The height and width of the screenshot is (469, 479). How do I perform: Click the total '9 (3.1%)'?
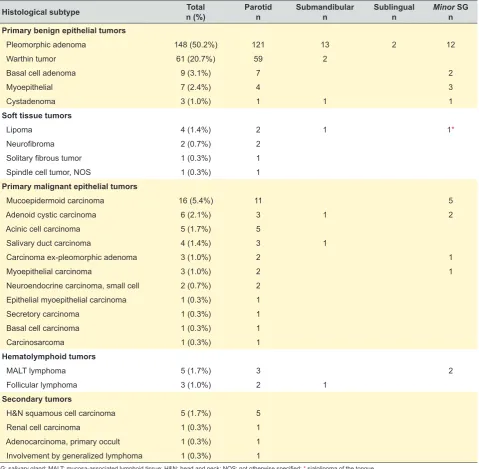coord(196,73)
